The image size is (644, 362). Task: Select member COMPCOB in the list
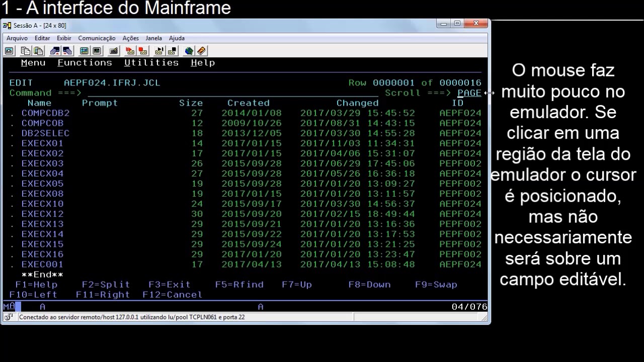pos(42,123)
